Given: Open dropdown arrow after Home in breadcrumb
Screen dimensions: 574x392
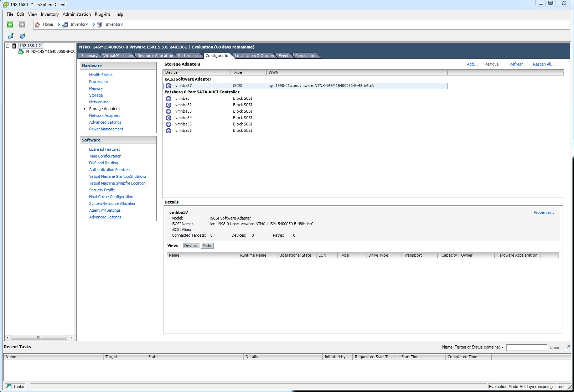Looking at the screenshot, I should click(x=59, y=25).
